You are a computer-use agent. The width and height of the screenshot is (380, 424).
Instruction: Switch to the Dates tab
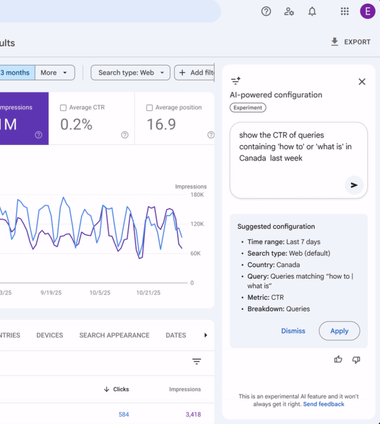(x=176, y=335)
